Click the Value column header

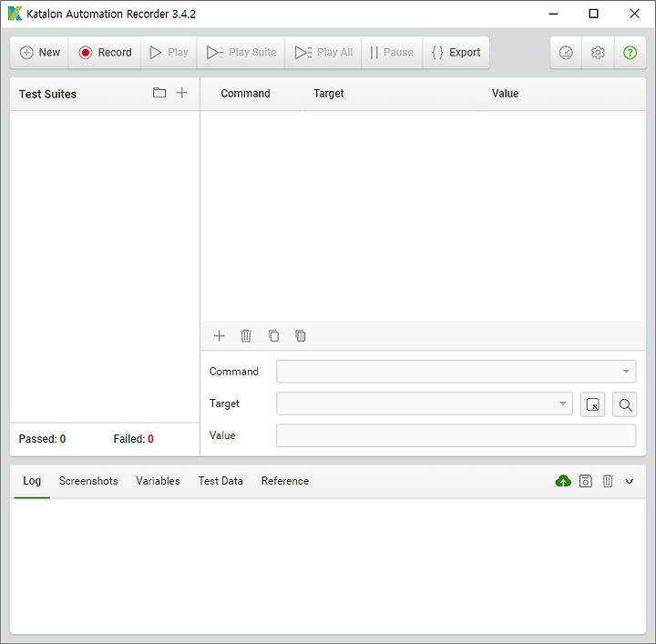click(505, 93)
